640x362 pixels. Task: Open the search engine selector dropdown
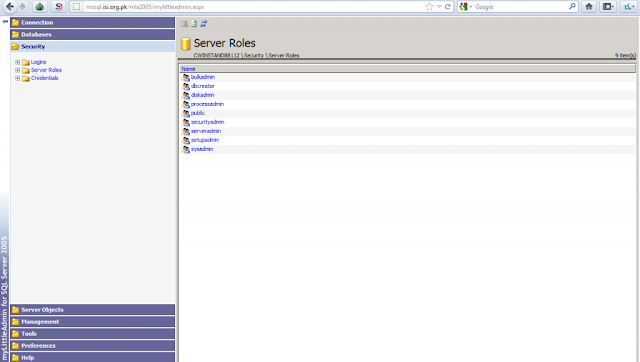pyautogui.click(x=465, y=7)
